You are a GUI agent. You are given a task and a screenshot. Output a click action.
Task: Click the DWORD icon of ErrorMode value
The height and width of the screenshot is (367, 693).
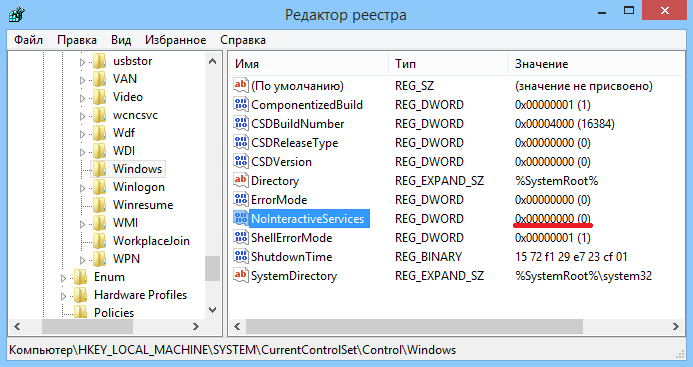pyautogui.click(x=241, y=199)
